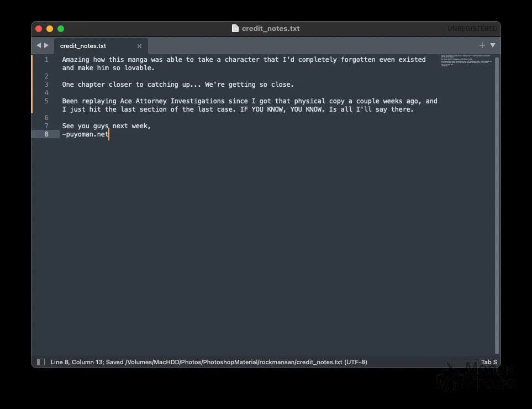Viewport: 532px width, 409px height.
Task: Toggle the side bar icon in status bar
Action: pos(41,362)
